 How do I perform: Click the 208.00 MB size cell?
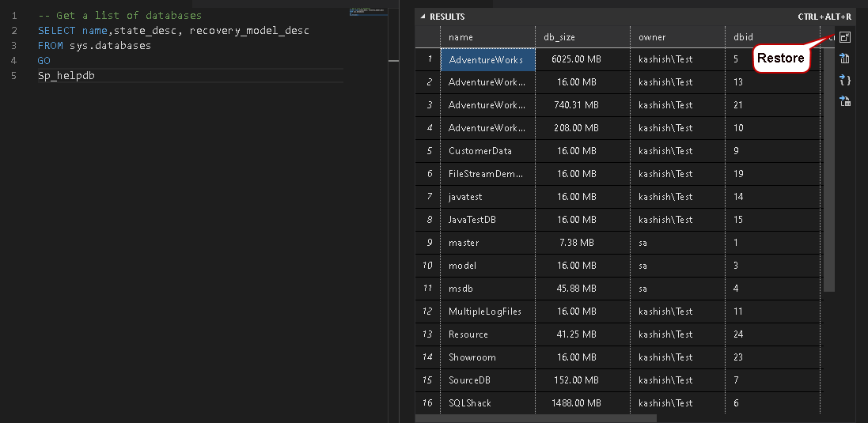pyautogui.click(x=582, y=128)
